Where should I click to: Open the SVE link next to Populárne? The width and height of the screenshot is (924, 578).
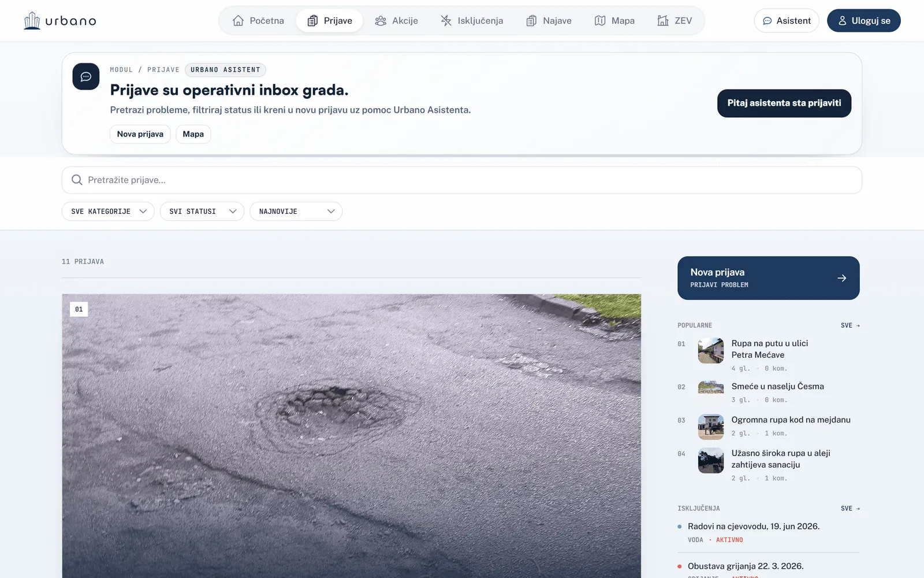tap(850, 325)
